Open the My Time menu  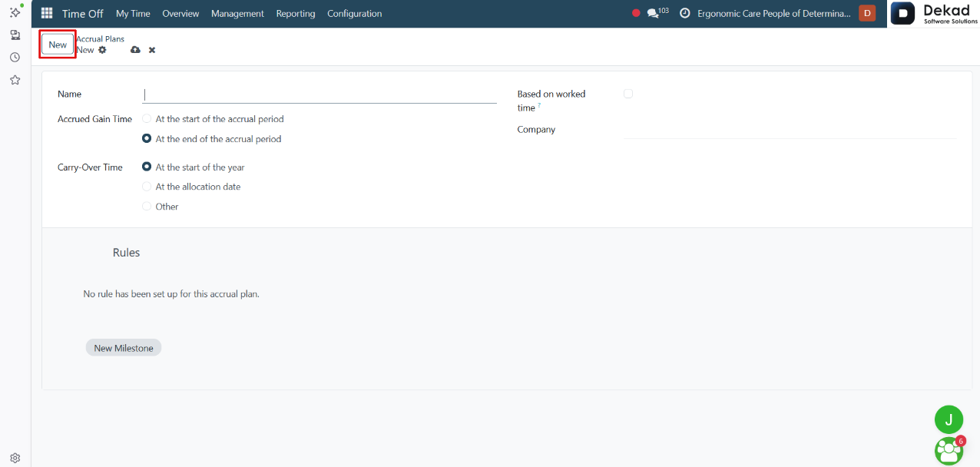point(133,13)
